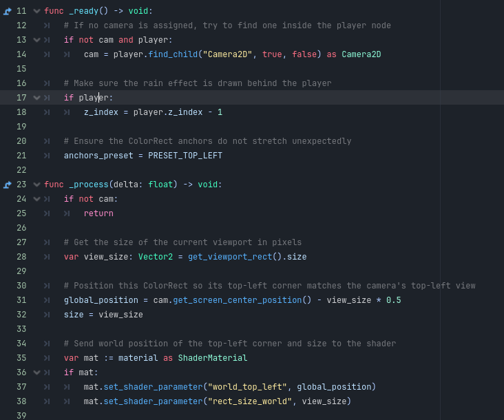Click the override icon beside line 23

pyautogui.click(x=8, y=185)
